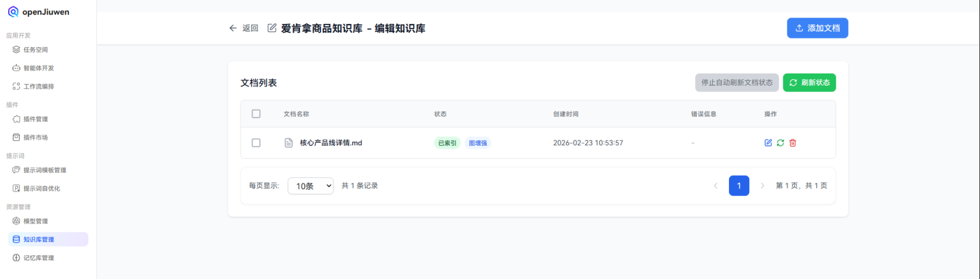
Task: Click the 第 1 页，共 1 页 text
Action: pyautogui.click(x=801, y=186)
